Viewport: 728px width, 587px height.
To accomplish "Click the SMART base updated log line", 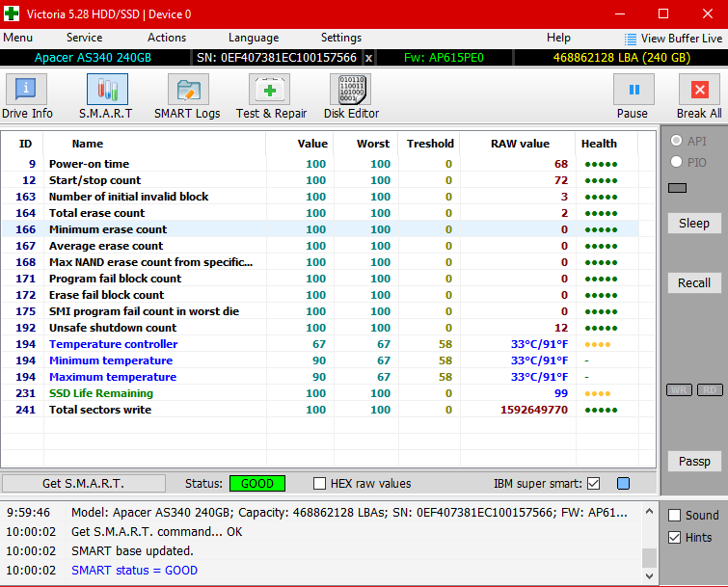I will click(132, 550).
